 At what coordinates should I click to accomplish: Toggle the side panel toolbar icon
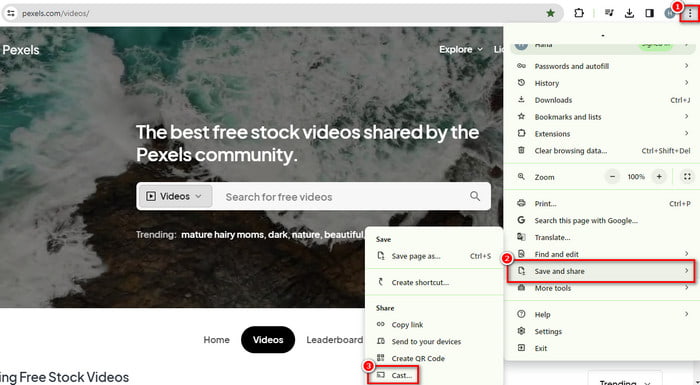tap(650, 13)
